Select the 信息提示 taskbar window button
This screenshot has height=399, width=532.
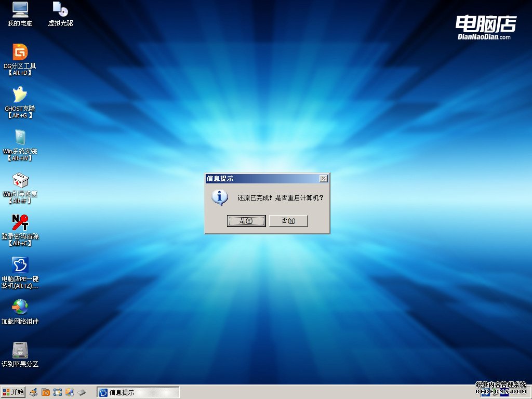[138, 392]
